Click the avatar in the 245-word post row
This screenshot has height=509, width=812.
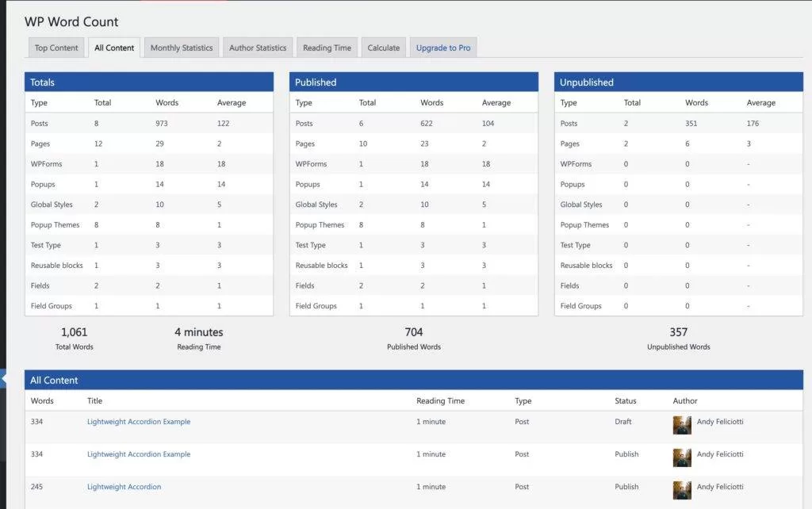[682, 490]
